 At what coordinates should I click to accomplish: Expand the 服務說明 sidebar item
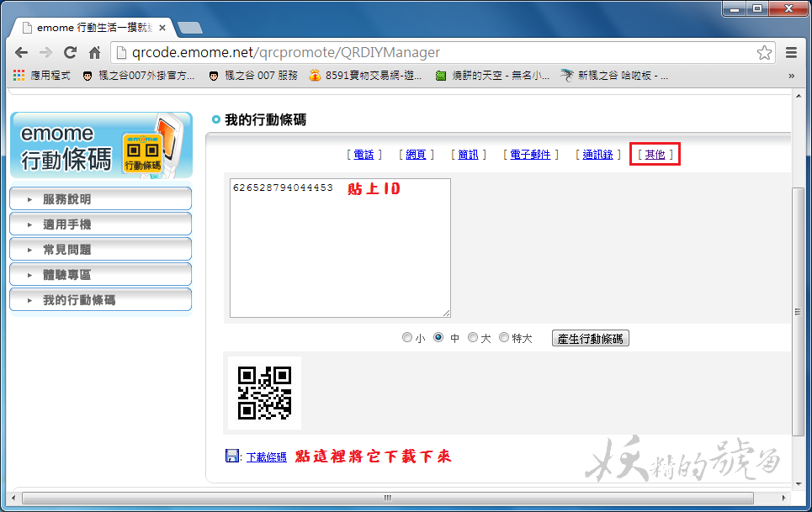[100, 198]
